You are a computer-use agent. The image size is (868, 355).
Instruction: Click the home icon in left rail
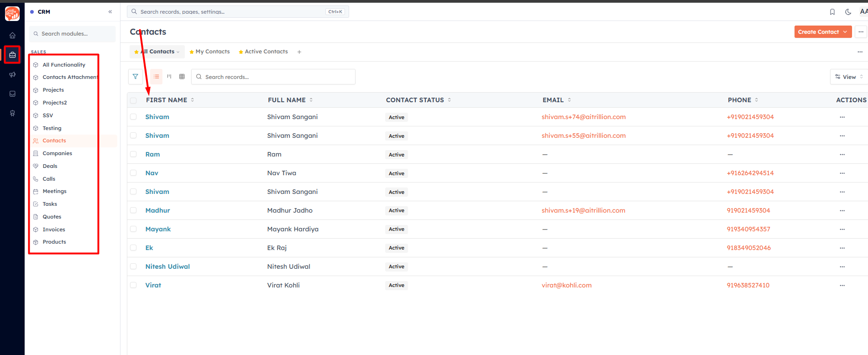[x=12, y=36]
